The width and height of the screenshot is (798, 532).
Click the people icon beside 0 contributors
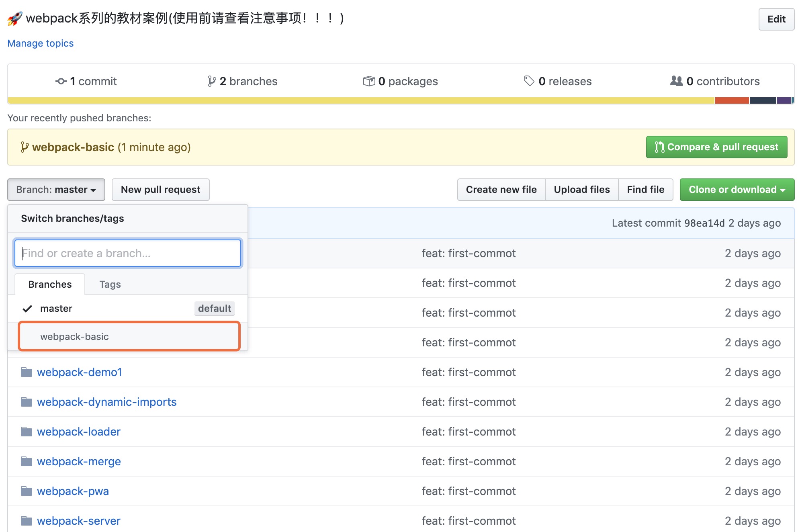click(x=676, y=81)
